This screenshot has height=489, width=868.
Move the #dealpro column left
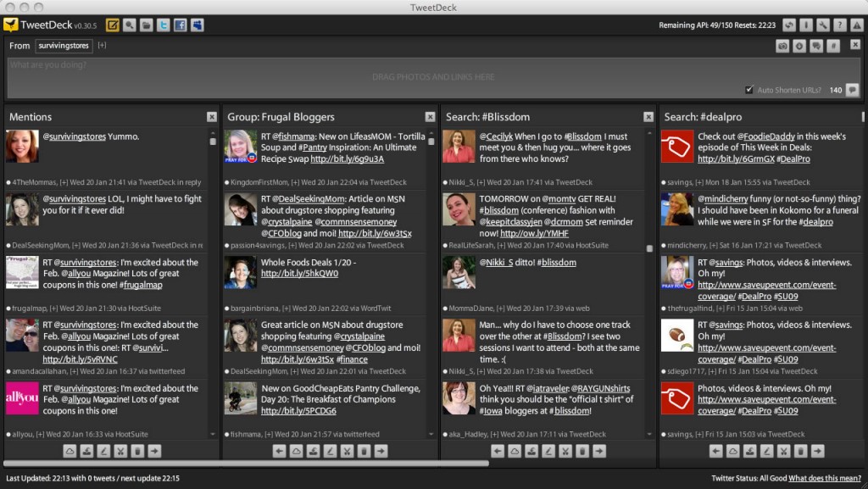pos(715,452)
